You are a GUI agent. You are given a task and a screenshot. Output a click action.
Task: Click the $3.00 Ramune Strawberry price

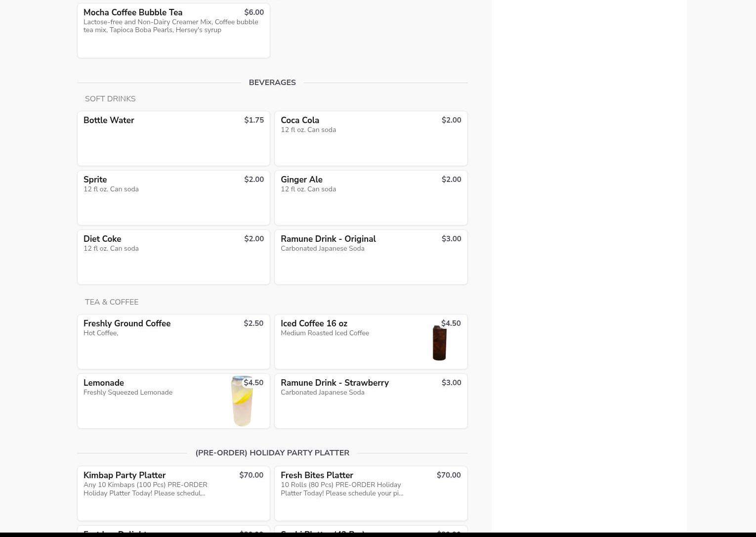point(451,383)
